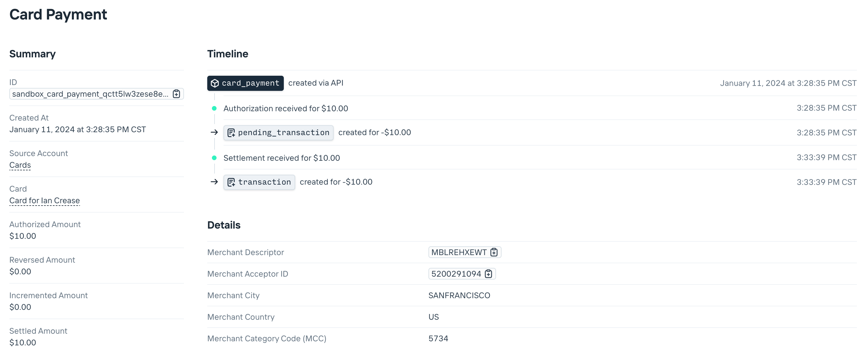Click the Timeline section heading

[x=227, y=53]
